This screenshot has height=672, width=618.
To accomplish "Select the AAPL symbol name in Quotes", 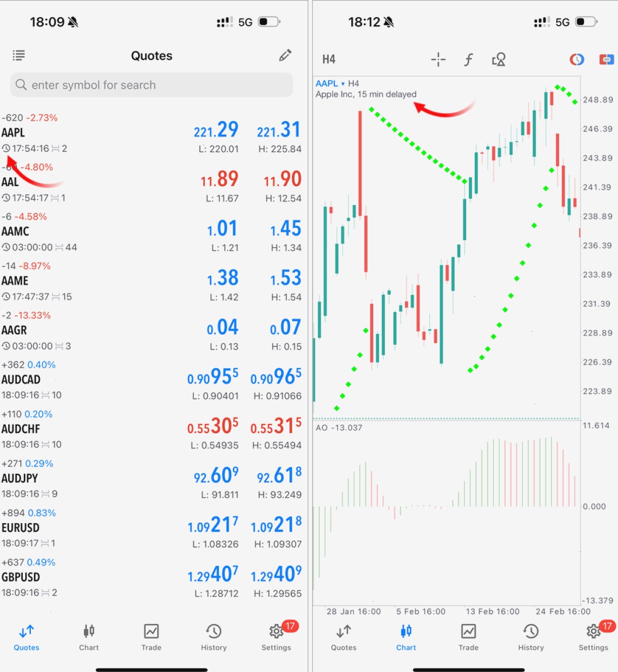I will tap(13, 132).
